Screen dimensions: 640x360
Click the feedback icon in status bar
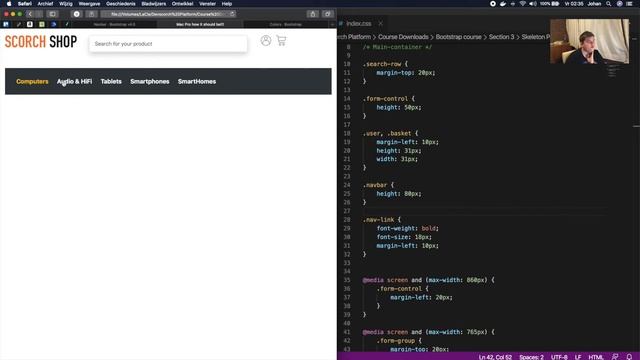(615, 357)
